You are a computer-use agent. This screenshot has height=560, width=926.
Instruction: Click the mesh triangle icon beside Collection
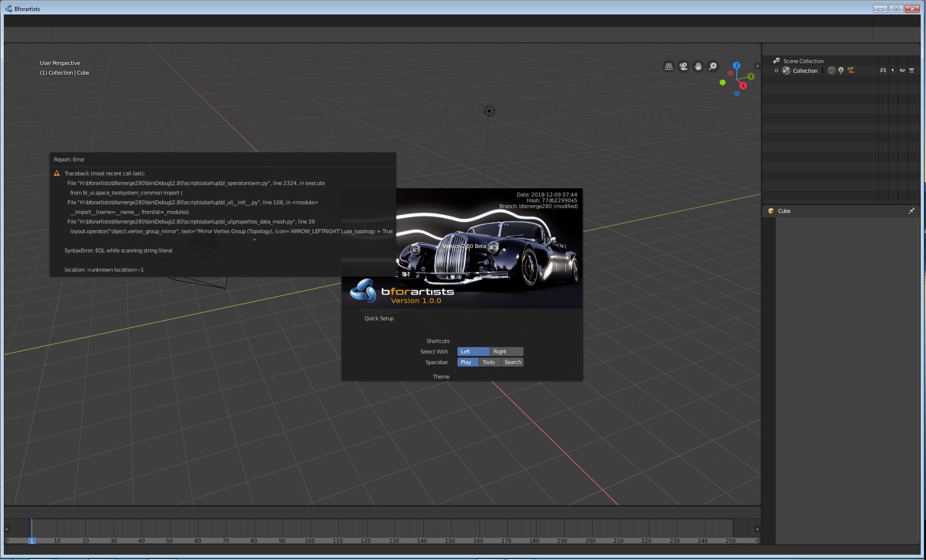tap(831, 70)
